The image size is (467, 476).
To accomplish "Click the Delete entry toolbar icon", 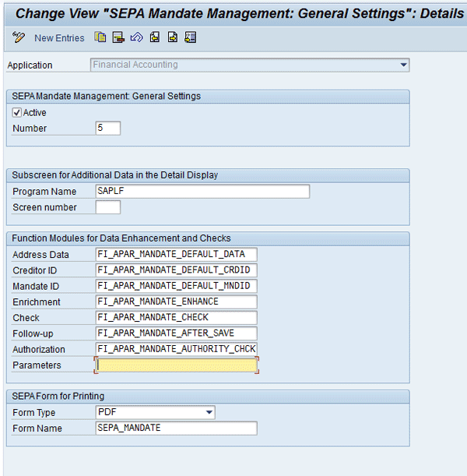I will click(x=118, y=37).
